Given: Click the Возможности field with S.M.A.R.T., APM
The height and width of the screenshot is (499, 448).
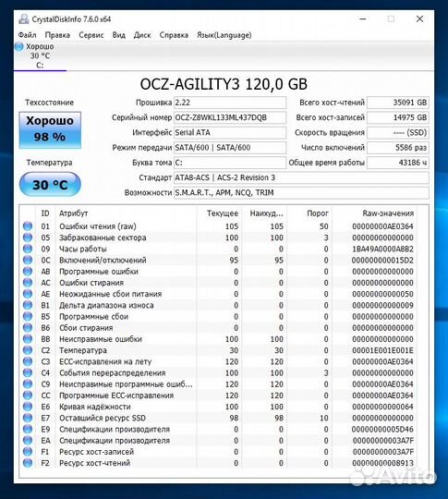Looking at the screenshot, I should pyautogui.click(x=301, y=192).
